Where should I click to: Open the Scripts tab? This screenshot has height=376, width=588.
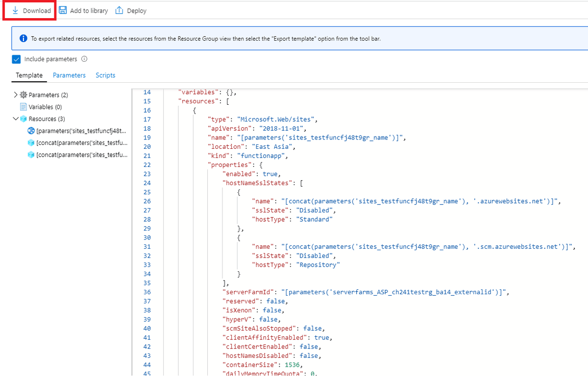coord(105,75)
